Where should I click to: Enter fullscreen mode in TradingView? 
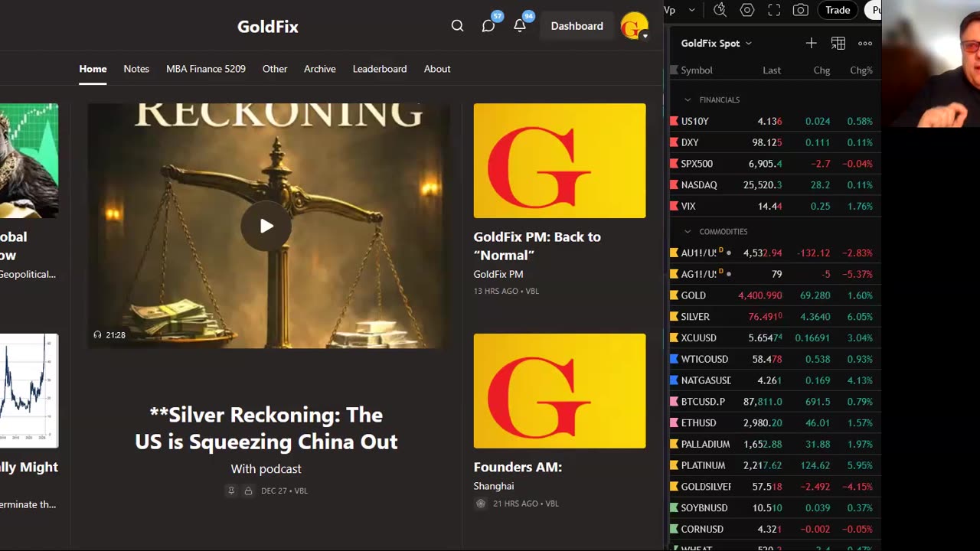point(774,10)
